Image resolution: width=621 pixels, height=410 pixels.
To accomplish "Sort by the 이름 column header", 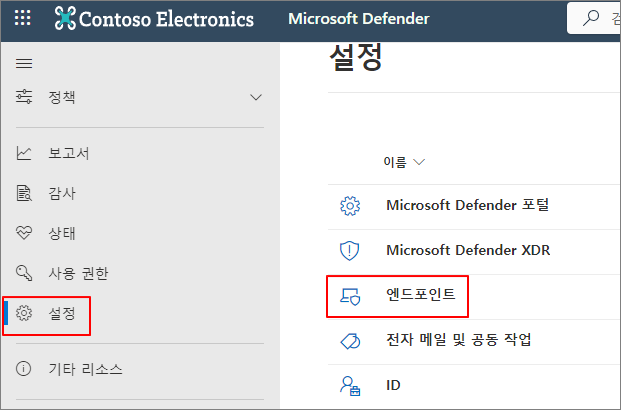I will [395, 162].
